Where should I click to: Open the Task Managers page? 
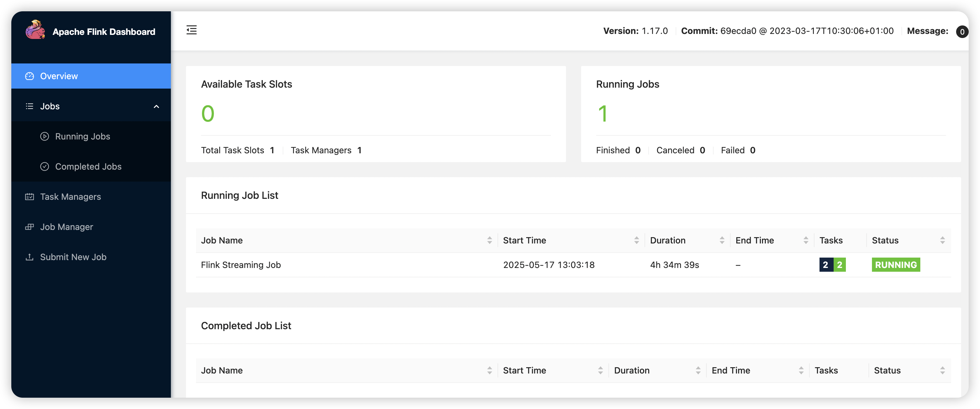coord(70,197)
